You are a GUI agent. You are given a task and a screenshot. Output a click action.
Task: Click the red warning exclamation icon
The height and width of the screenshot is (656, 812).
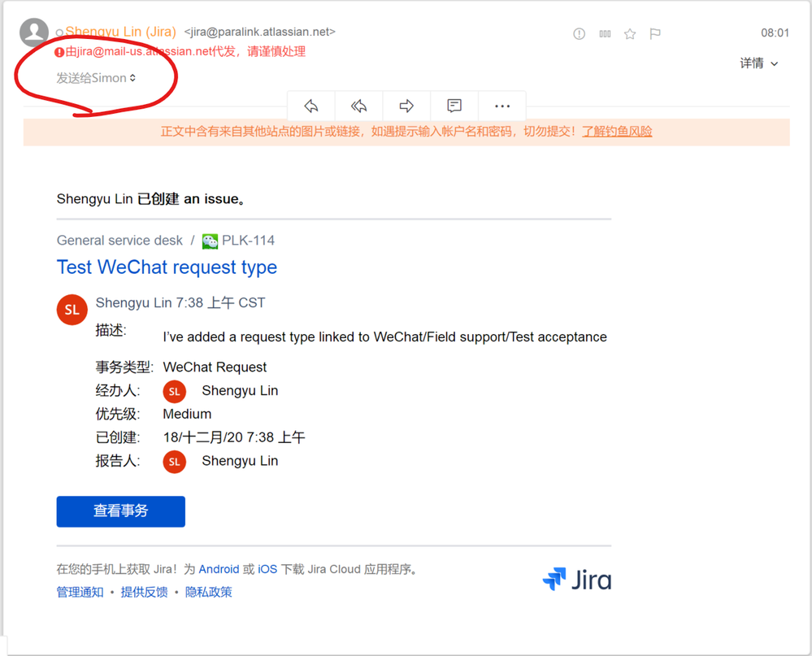click(x=59, y=52)
